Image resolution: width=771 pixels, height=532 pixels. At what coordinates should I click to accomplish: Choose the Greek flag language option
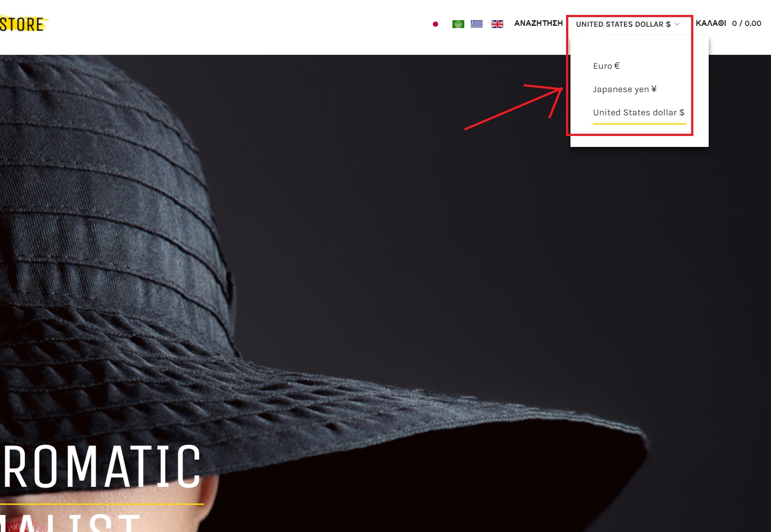point(477,24)
